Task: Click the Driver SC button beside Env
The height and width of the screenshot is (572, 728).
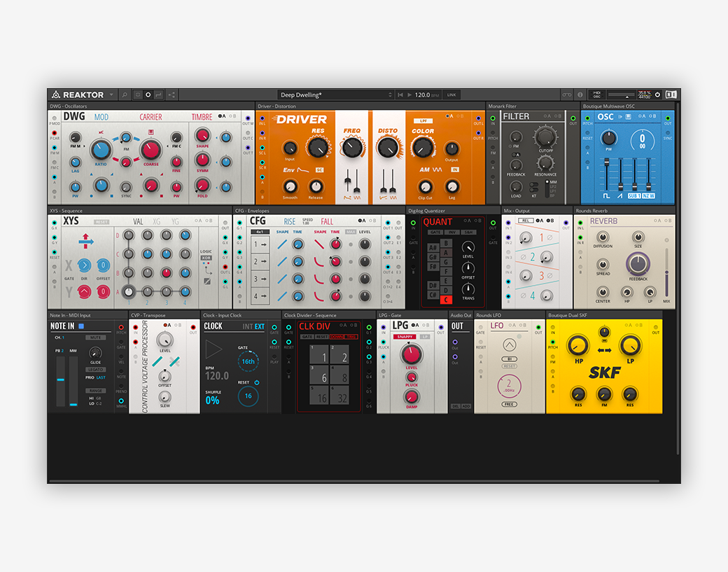Action: (319, 170)
